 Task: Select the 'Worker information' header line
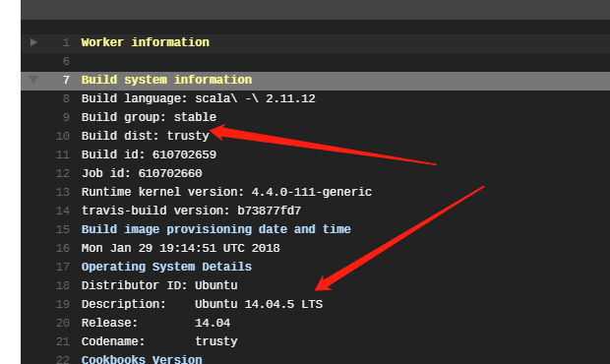click(145, 42)
